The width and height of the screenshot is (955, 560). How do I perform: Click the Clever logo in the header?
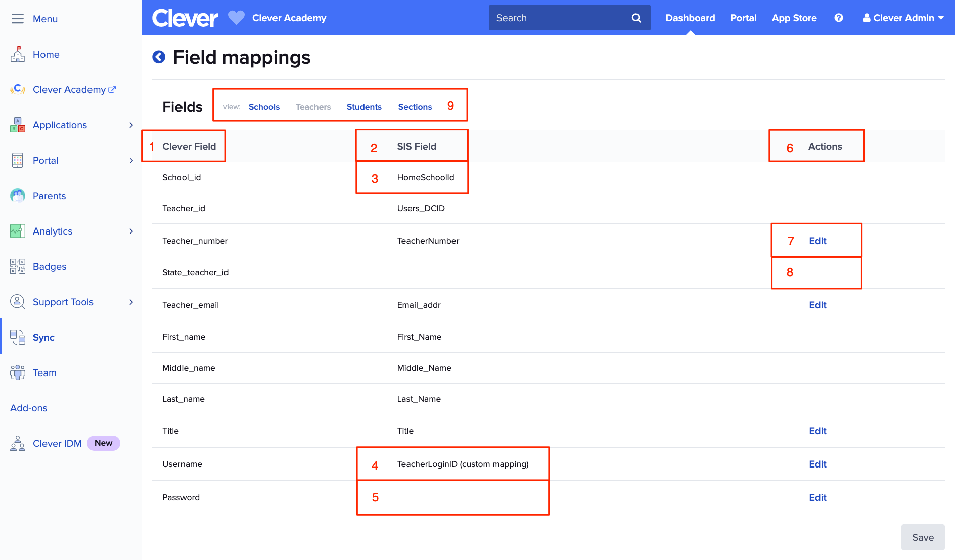coord(185,17)
